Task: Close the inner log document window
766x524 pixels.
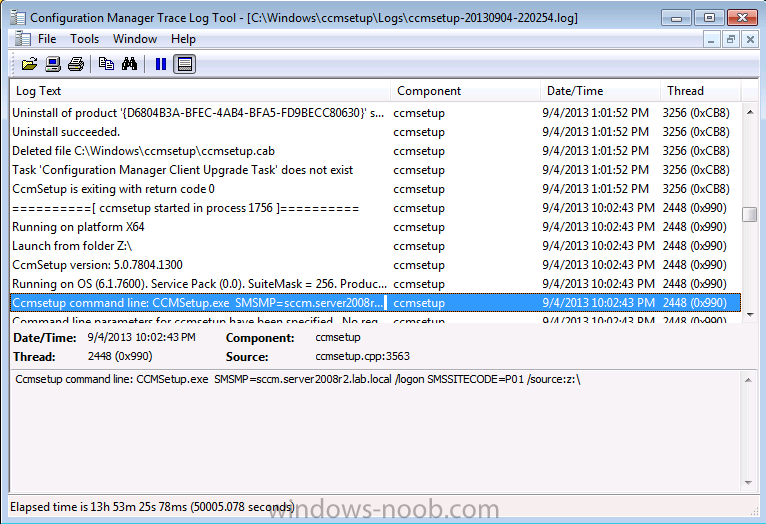Action: pos(750,39)
